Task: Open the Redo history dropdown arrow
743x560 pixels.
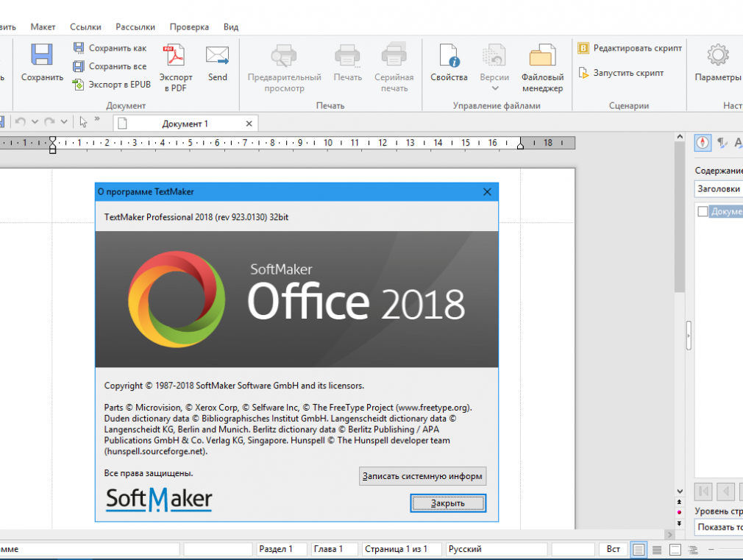Action: click(64, 122)
